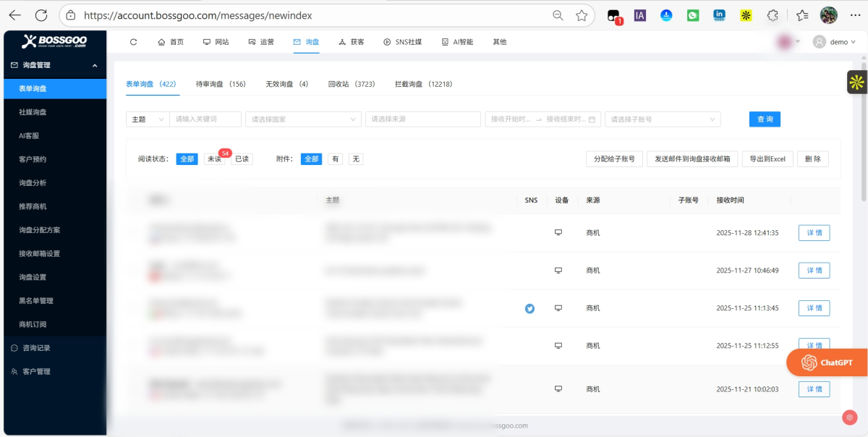Select the 有 attachment filter option
868x437 pixels.
(335, 159)
